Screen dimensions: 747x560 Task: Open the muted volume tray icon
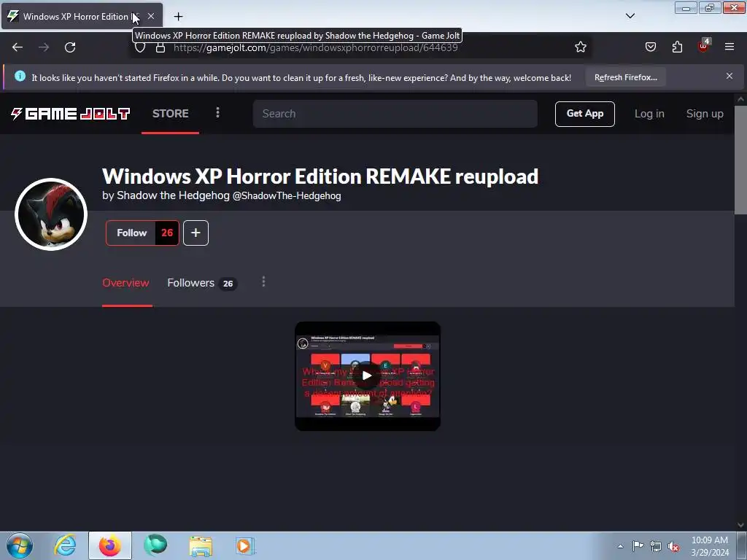coord(673,546)
